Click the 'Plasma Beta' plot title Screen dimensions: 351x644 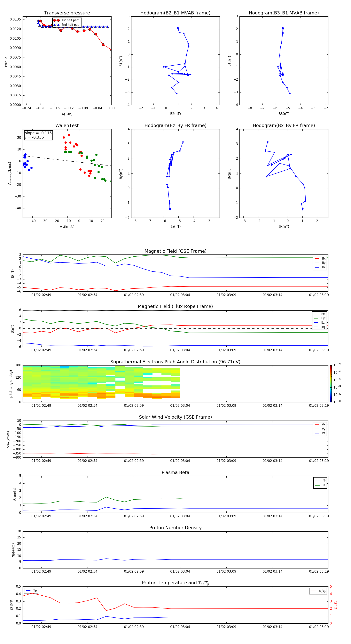click(x=175, y=472)
